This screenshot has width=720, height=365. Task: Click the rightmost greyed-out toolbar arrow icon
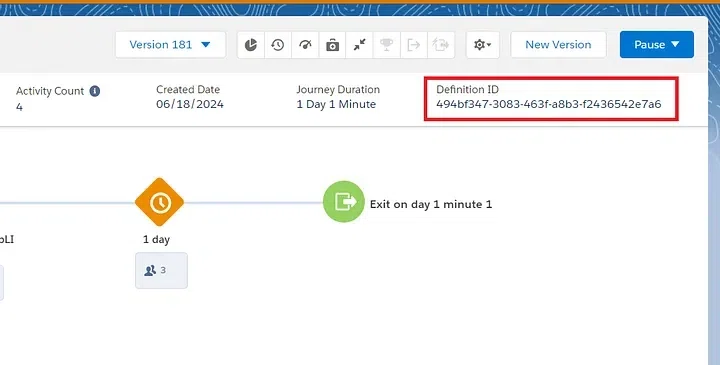[x=441, y=45]
